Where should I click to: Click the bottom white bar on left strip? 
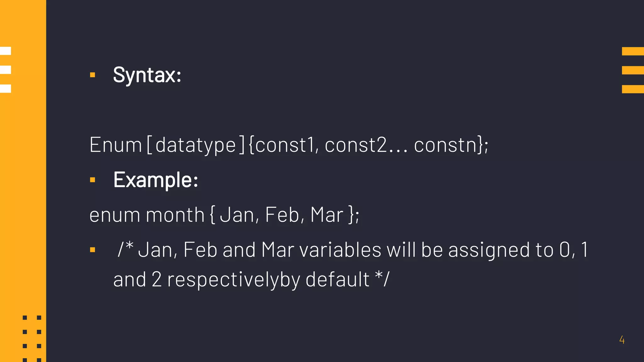[5, 89]
